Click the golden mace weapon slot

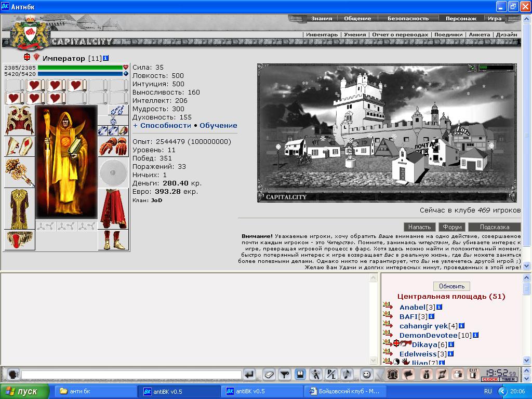pyautogui.click(x=19, y=172)
